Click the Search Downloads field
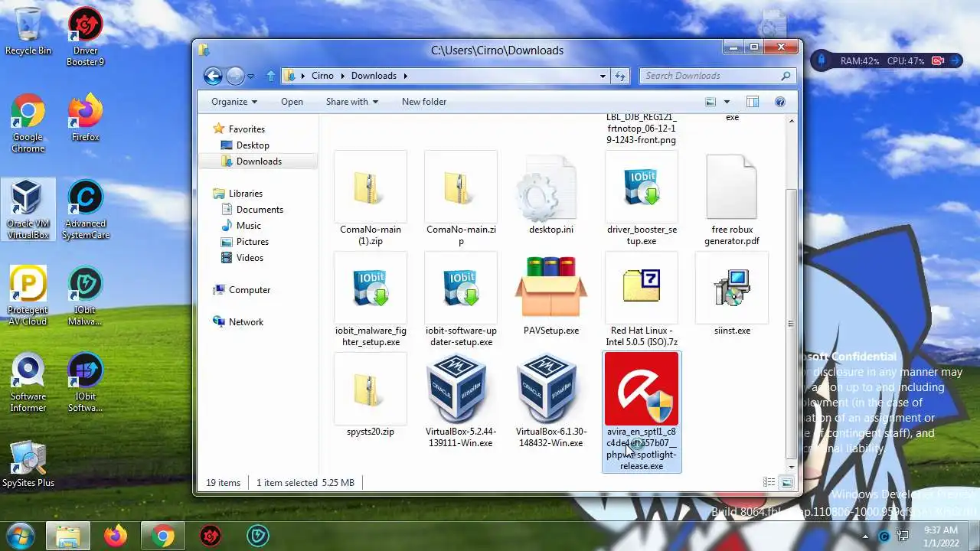 717,76
